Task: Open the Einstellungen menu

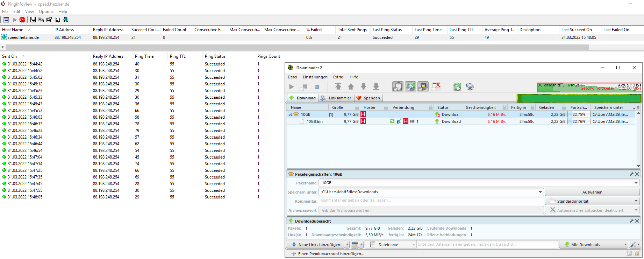Action: click(x=315, y=77)
